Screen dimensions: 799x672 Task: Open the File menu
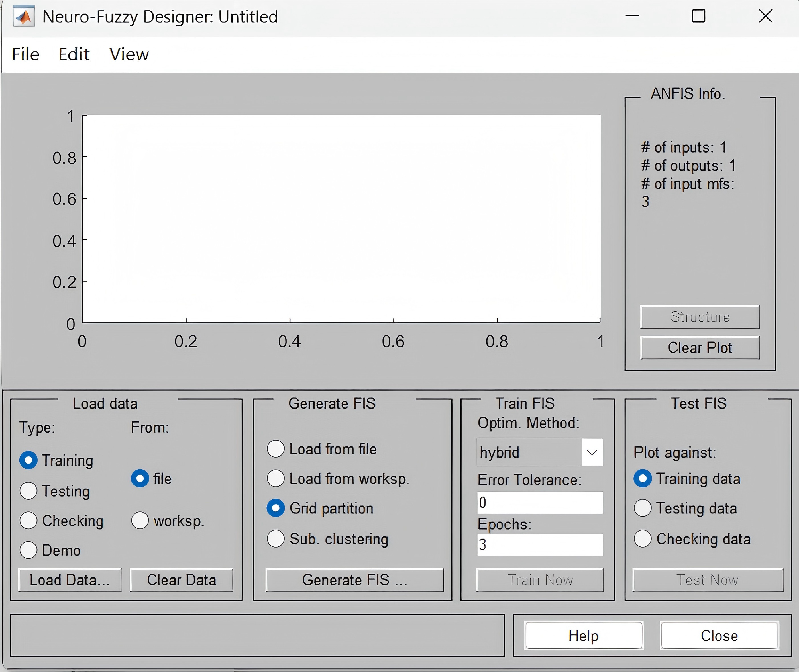(26, 54)
